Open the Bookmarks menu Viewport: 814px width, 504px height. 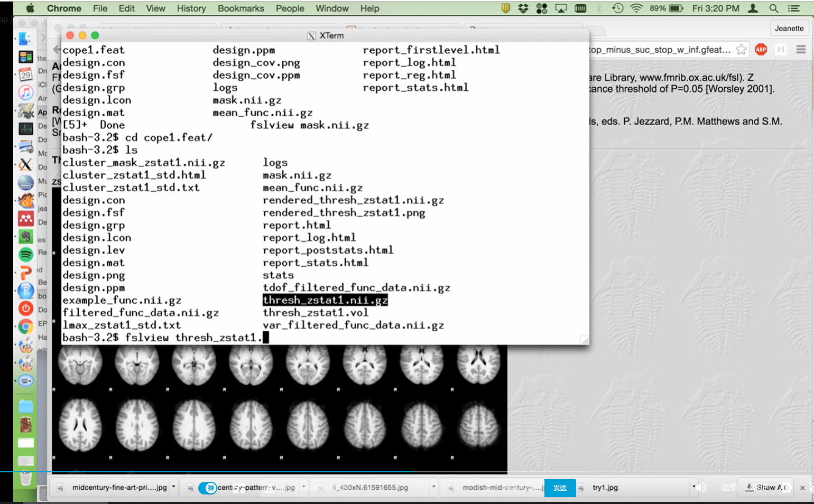click(240, 8)
